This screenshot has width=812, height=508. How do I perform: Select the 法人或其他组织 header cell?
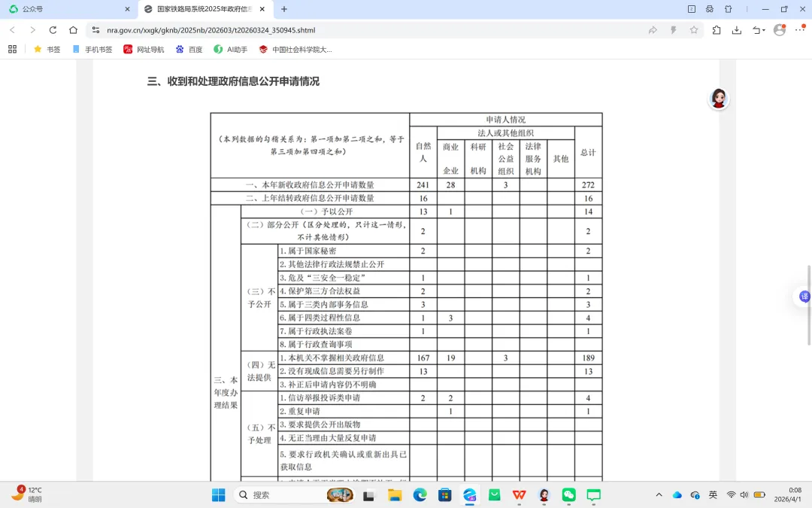point(505,133)
